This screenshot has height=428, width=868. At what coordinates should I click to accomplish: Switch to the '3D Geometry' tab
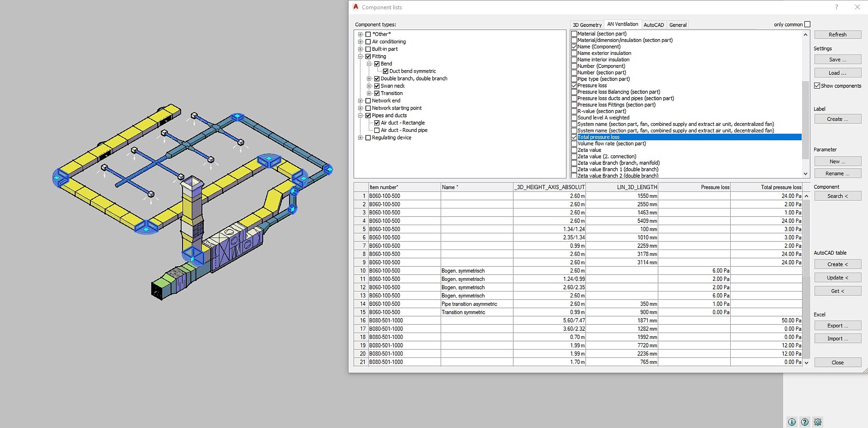click(x=587, y=24)
